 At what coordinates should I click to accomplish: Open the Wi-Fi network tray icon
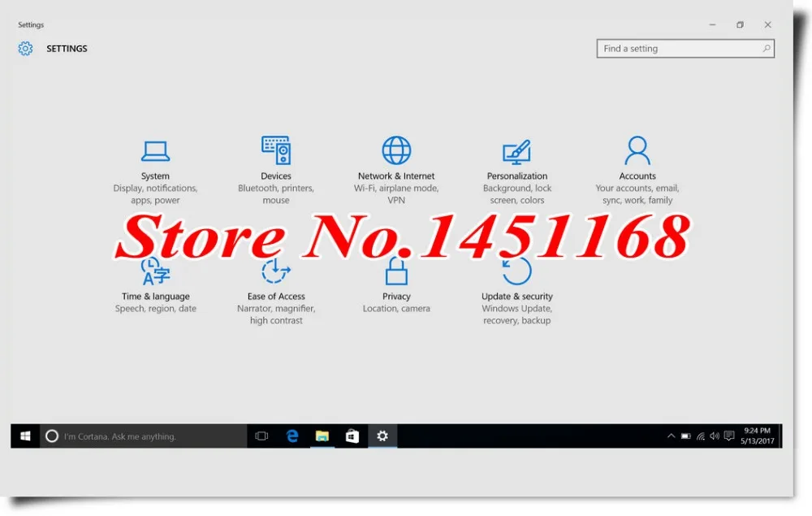click(701, 436)
